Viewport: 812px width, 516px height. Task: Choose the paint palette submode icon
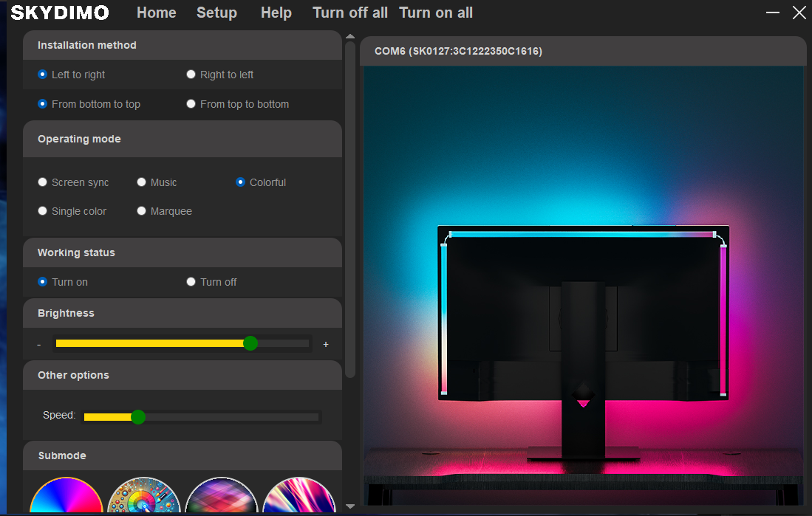coord(143,496)
